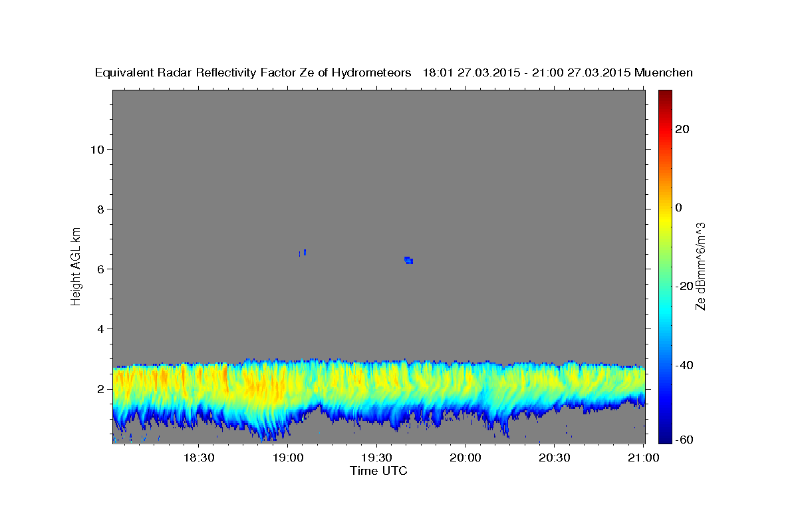Click the height tick label 4
Viewport: 798px width, 532px height.
click(x=100, y=329)
